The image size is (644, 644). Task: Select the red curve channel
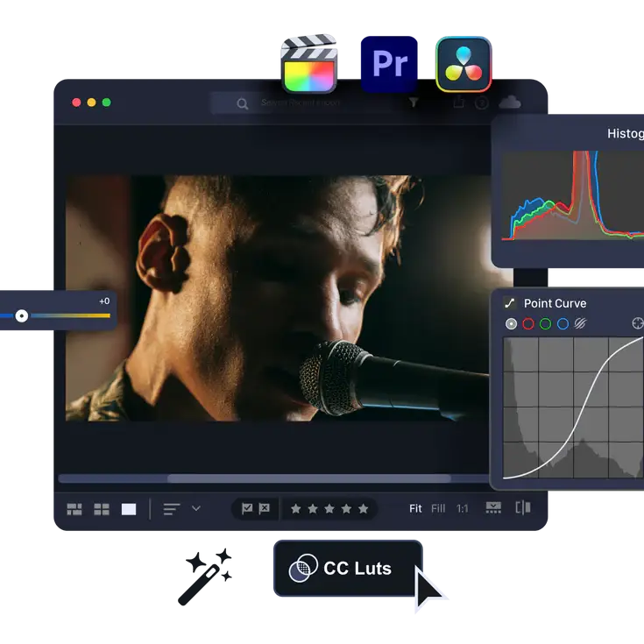pyautogui.click(x=528, y=324)
